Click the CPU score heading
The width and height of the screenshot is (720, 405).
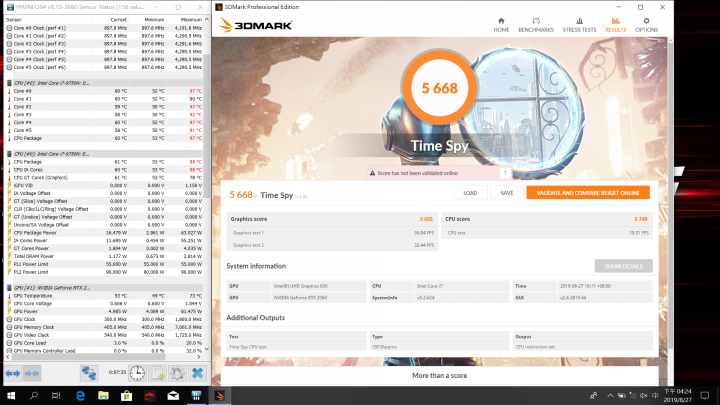tap(457, 219)
